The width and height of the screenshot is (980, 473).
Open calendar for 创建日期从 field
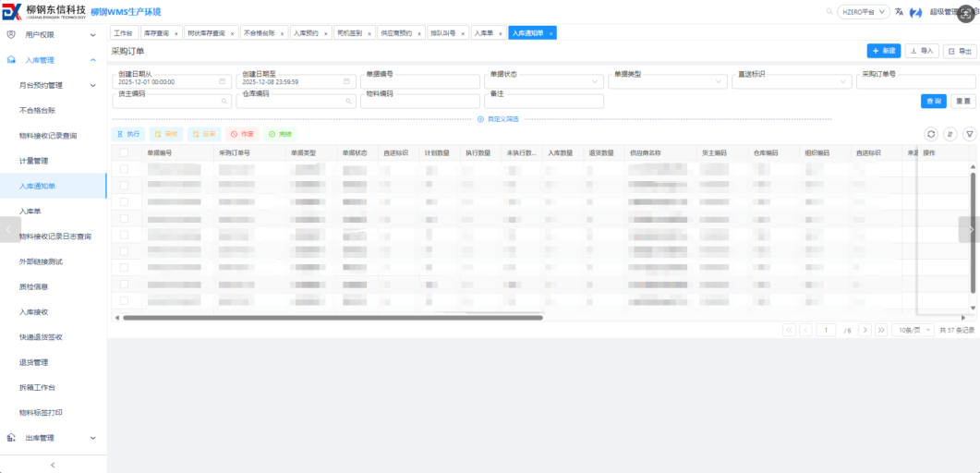point(222,82)
